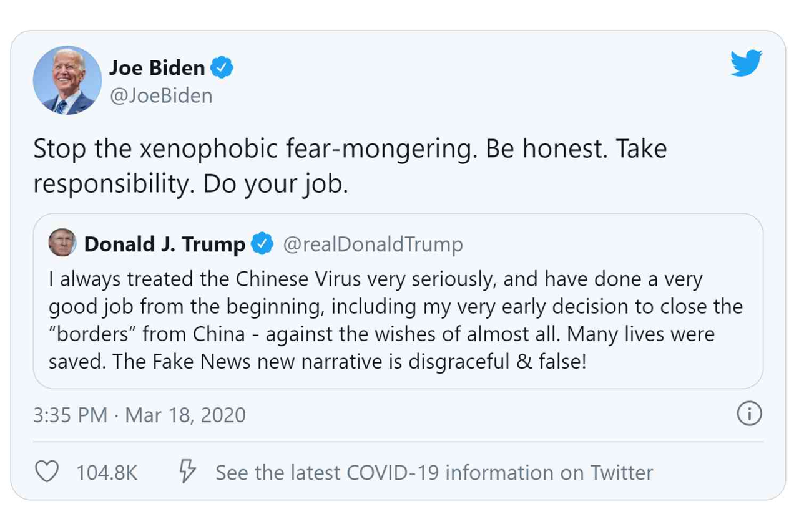Open Joe Biden's profile picture
The width and height of the screenshot is (799, 532).
point(67,80)
